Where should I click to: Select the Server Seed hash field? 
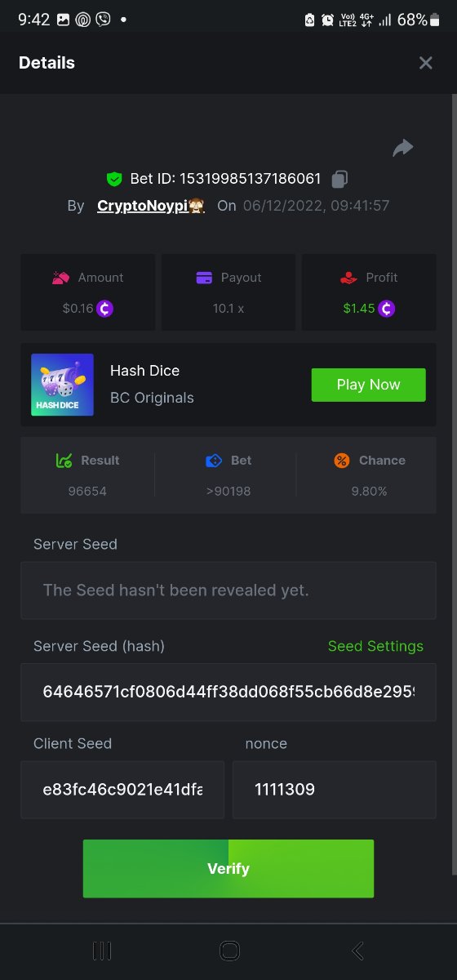(228, 692)
